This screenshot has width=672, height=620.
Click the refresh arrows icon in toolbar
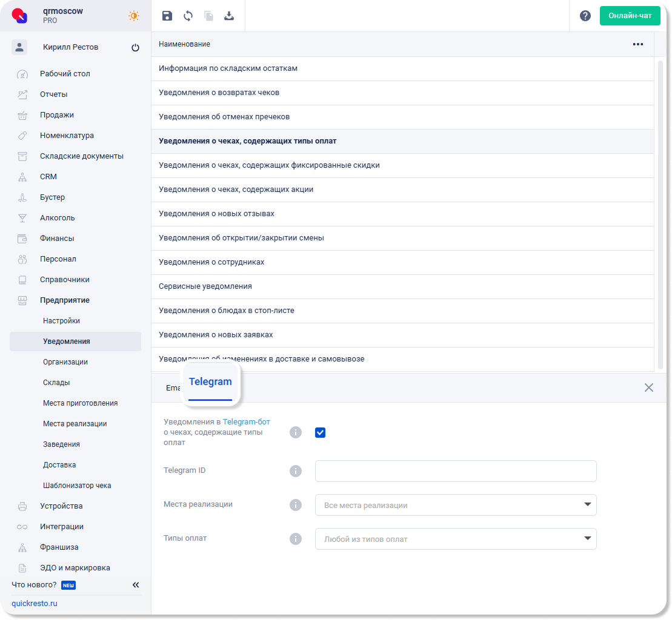(x=188, y=16)
